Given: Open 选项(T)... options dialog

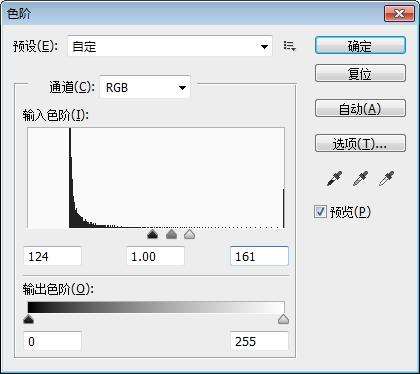Looking at the screenshot, I should click(x=360, y=143).
